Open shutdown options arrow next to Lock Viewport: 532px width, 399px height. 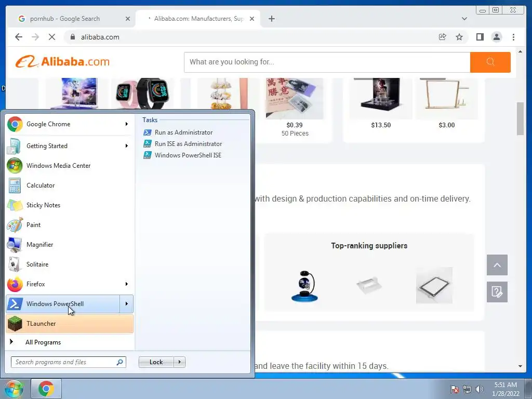pos(179,362)
